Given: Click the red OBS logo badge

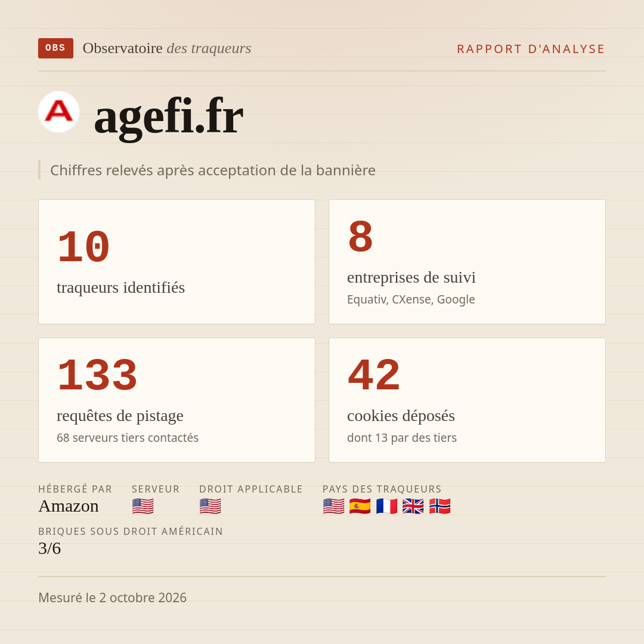Looking at the screenshot, I should point(56,48).
